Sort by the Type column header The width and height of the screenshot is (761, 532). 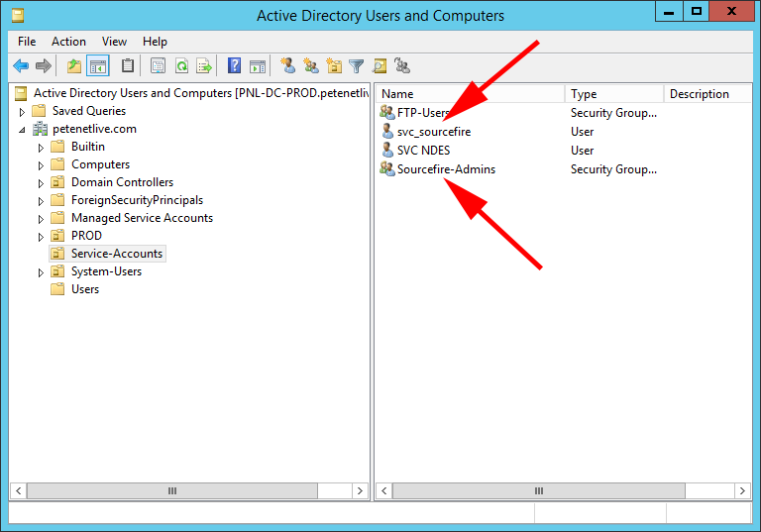(614, 94)
